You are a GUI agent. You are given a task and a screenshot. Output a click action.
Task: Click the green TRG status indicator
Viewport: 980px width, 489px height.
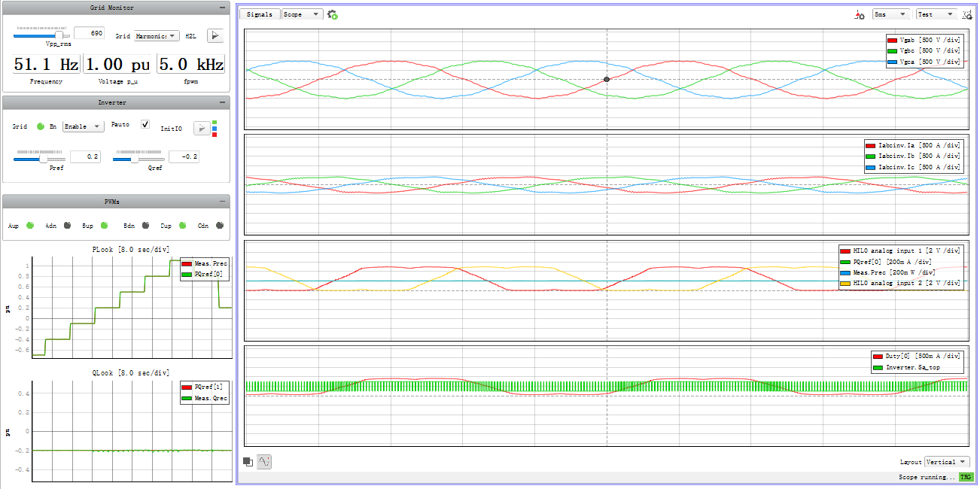965,478
